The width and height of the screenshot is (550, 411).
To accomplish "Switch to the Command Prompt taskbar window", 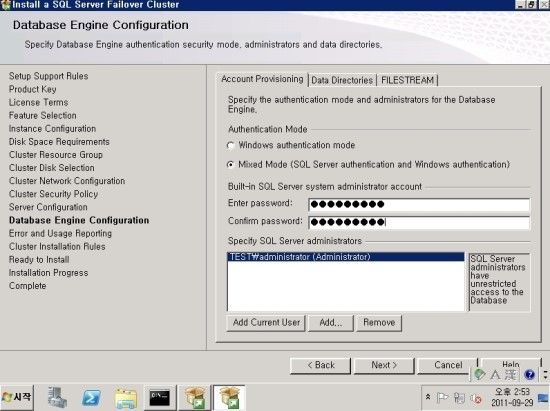I will click(160, 398).
